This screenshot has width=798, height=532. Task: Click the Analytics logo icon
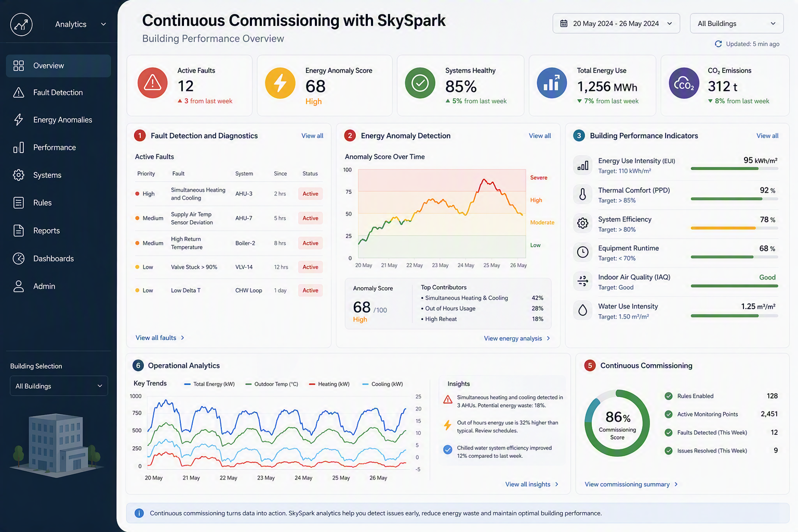(x=21, y=24)
